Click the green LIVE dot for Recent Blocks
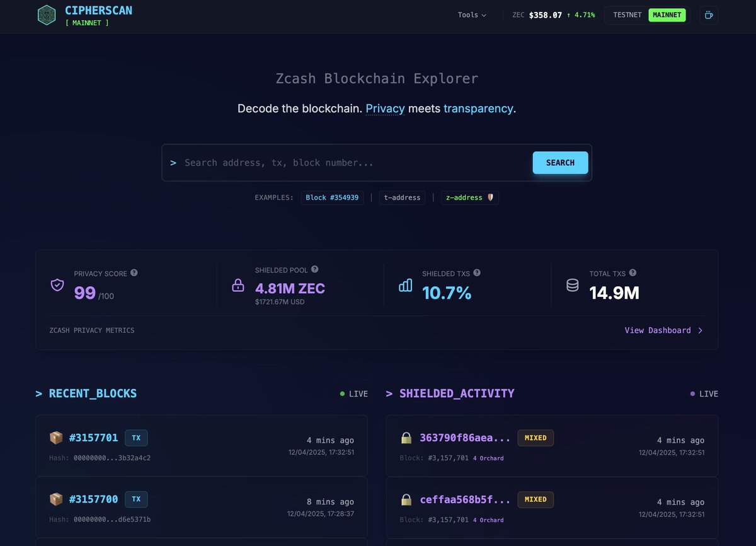 342,393
